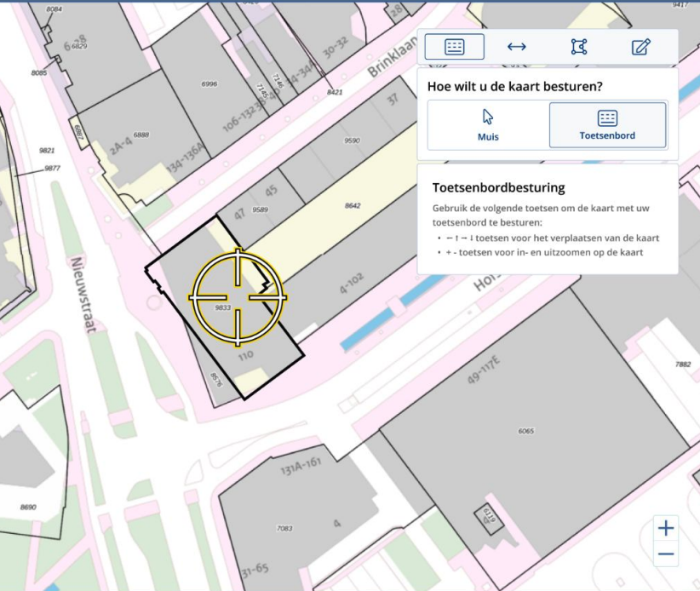This screenshot has width=700, height=591.
Task: Click the keyboard icon in the toolbar
Action: point(454,47)
